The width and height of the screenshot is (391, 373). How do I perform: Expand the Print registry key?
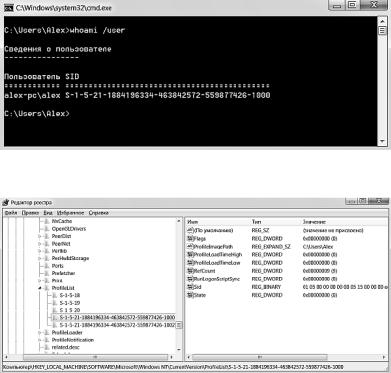click(40, 281)
